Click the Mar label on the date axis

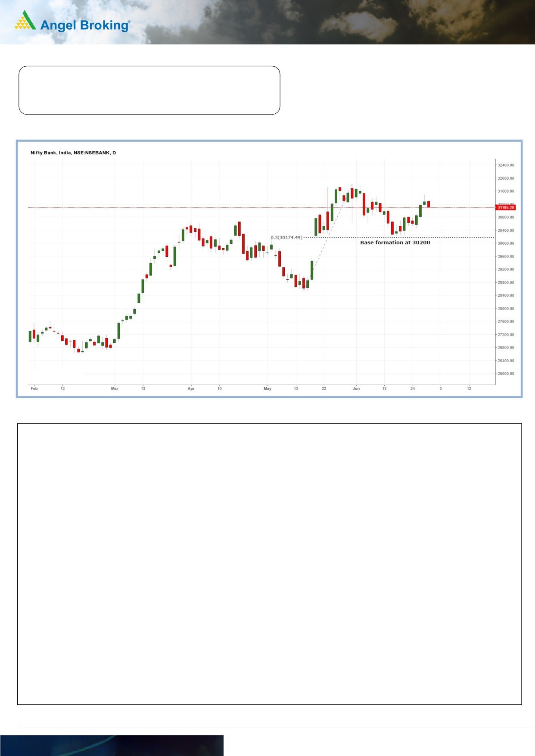115,389
